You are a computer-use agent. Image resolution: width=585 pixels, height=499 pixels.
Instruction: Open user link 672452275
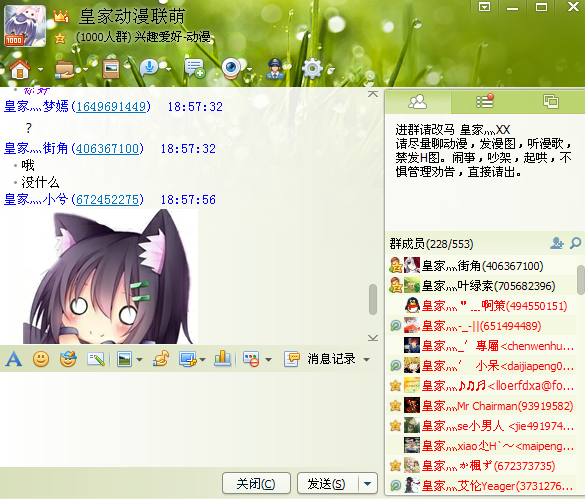[x=107, y=200]
